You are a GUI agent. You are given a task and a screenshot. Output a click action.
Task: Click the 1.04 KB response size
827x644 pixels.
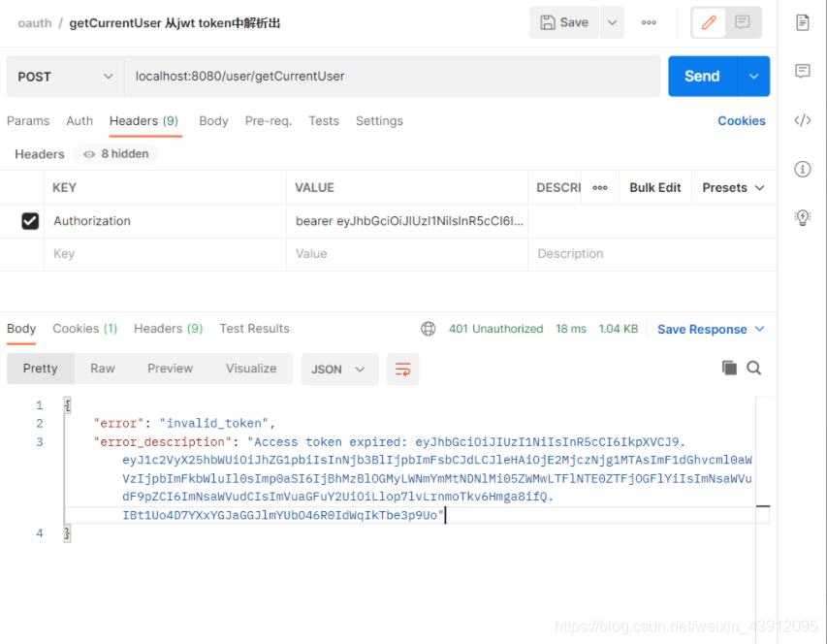pyautogui.click(x=619, y=329)
